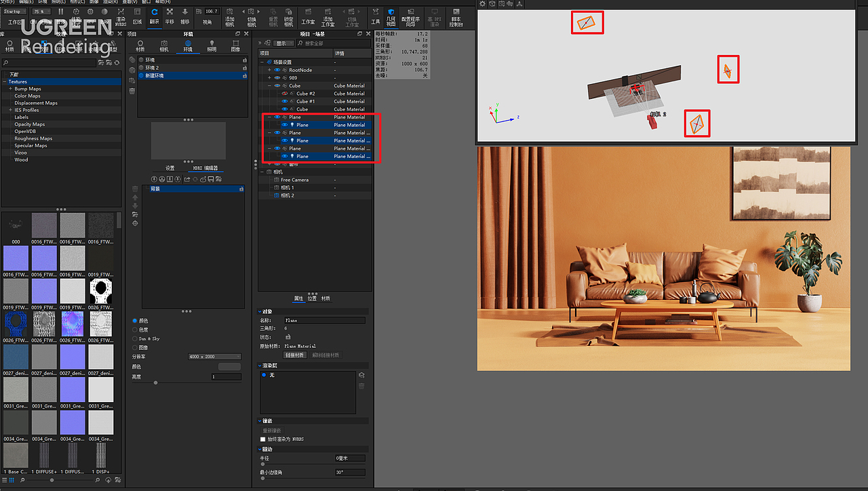Open the 75 % performance dropdown
Viewport: 868px width, 491px height.
(x=41, y=12)
